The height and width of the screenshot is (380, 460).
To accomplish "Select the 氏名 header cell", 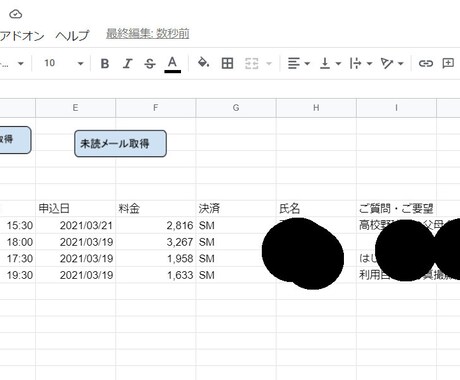I will point(316,209).
